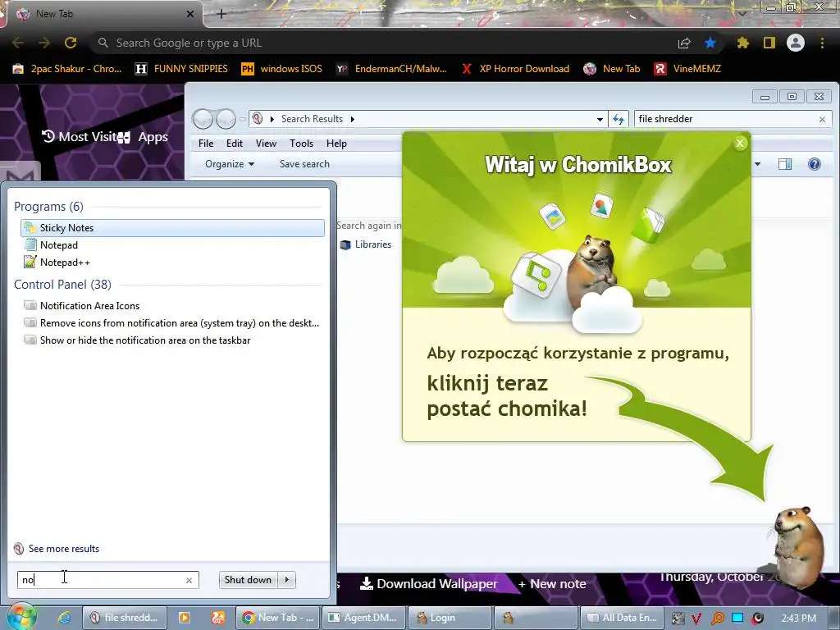Open windows ISOS bookmark
The height and width of the screenshot is (630, 840).
(x=282, y=69)
